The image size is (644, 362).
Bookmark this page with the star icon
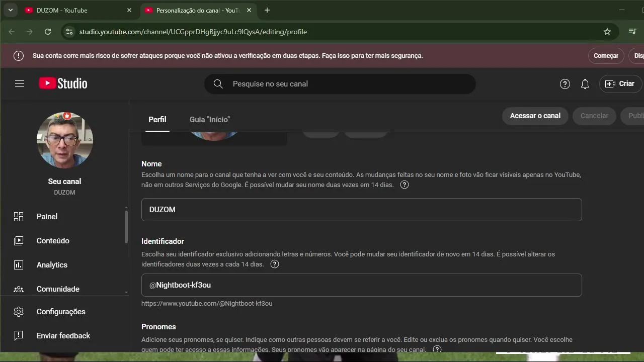click(x=607, y=32)
